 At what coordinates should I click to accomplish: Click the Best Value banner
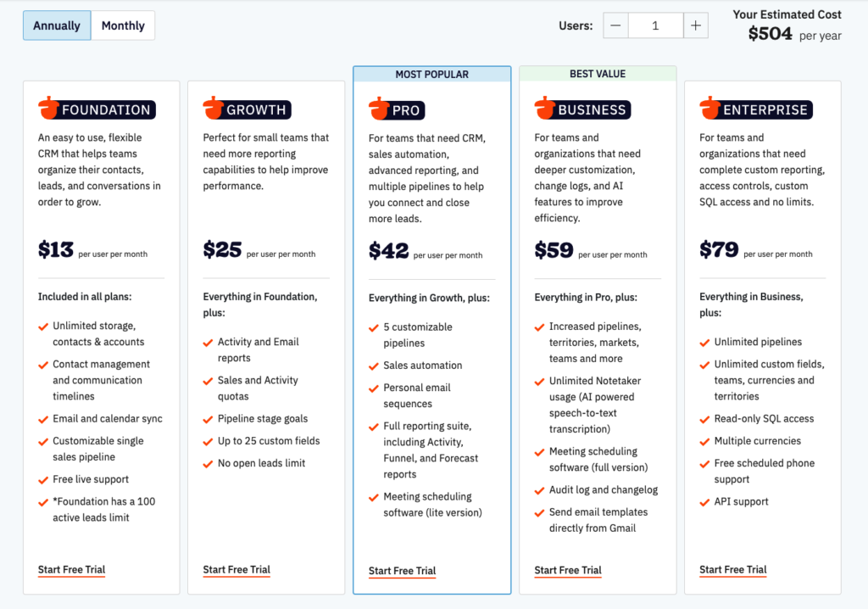click(x=598, y=75)
